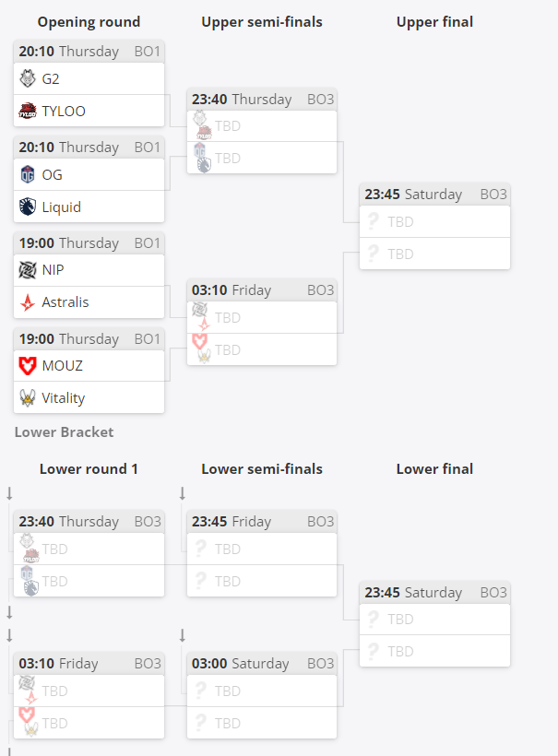Open the 23:45 Saturday Lower final match
Viewport: 558px width, 756px height.
click(x=434, y=624)
